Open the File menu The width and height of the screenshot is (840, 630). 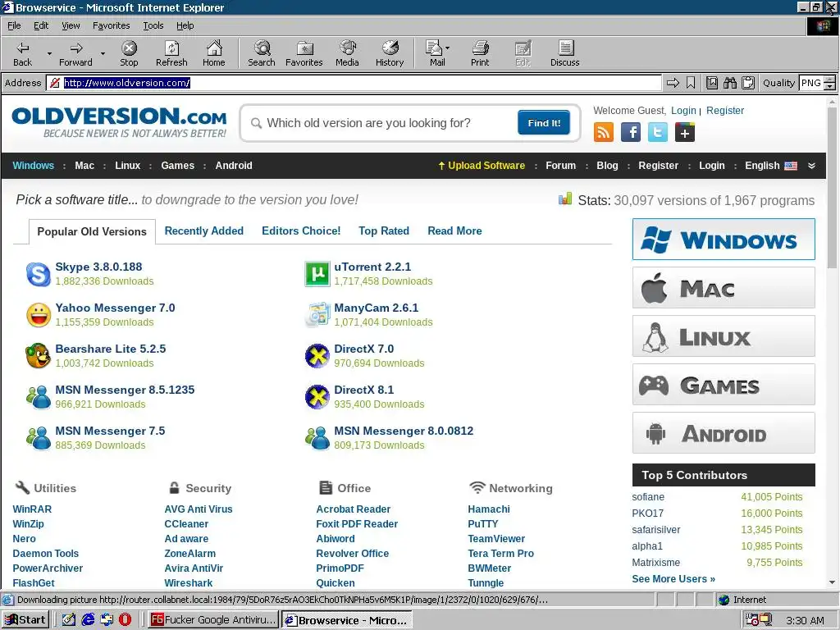[14, 25]
